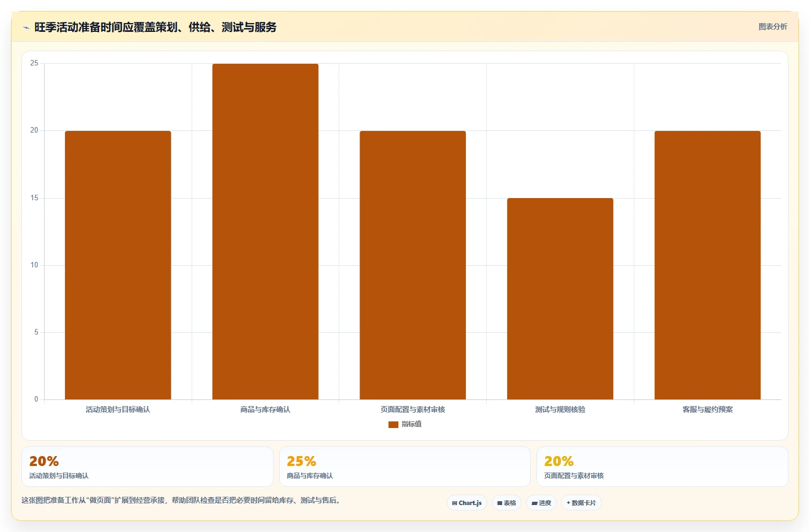The image size is (810, 532).
Task: Click the 页面配置与素材审核 bar
Action: 413,265
